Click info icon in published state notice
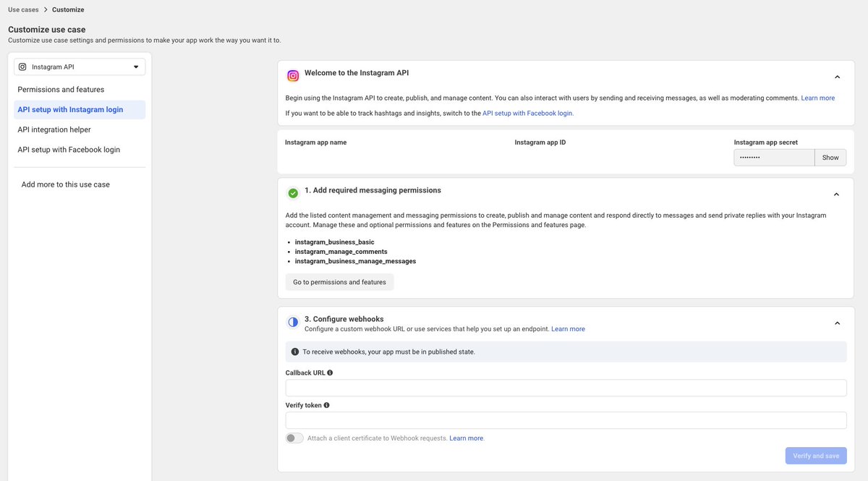Screen dimensions: 868x481 (x=294, y=352)
